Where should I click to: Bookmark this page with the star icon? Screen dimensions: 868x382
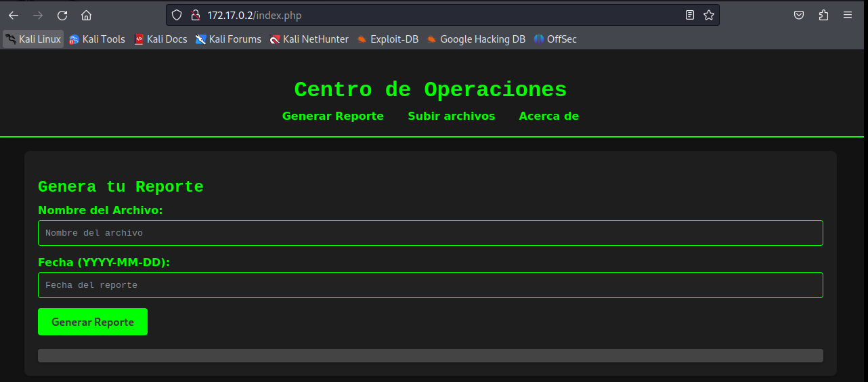tap(709, 15)
